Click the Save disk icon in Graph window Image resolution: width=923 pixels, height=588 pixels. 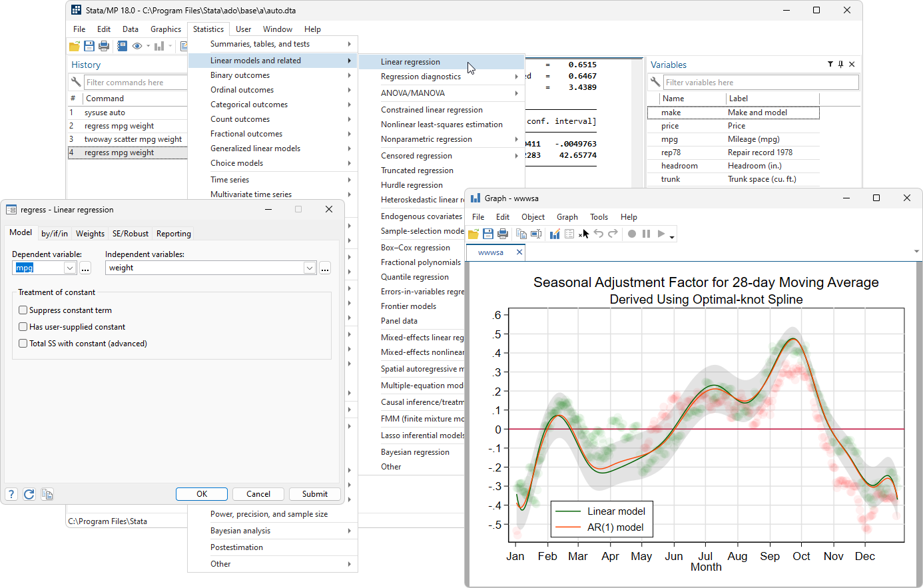pos(488,234)
